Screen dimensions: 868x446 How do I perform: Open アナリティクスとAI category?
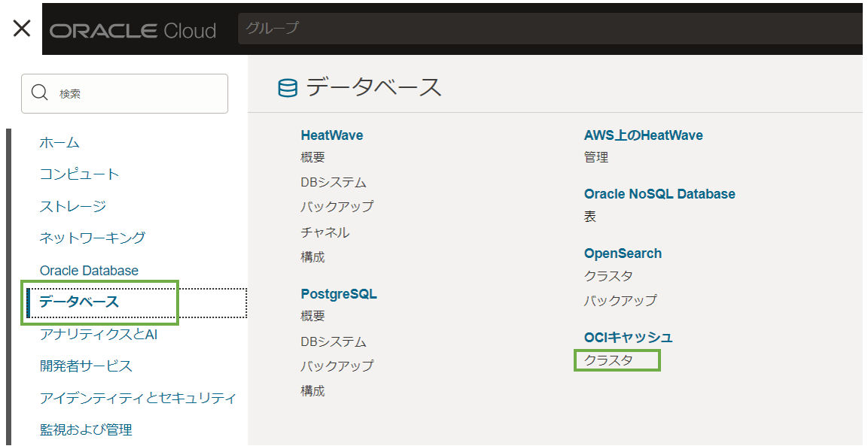click(x=98, y=334)
